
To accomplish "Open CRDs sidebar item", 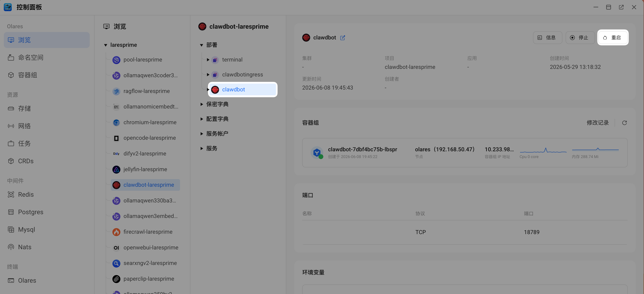I will 47,161.
